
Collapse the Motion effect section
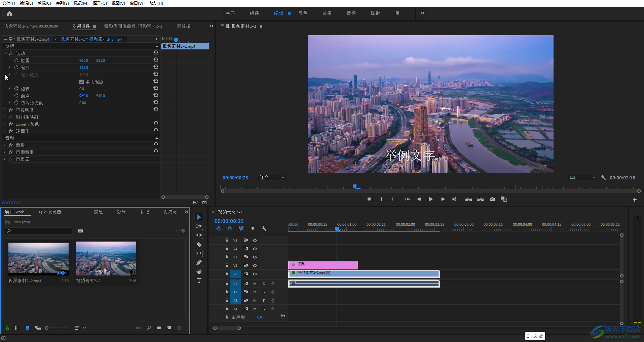[x=5, y=53]
